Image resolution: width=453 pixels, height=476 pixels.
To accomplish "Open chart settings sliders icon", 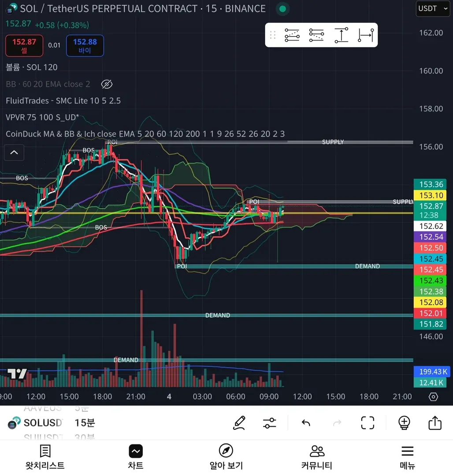I will [x=269, y=423].
